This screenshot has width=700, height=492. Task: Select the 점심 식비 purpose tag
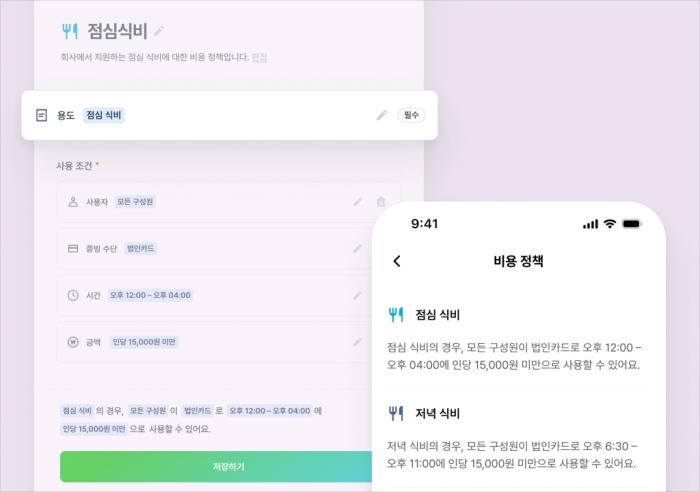tap(104, 115)
